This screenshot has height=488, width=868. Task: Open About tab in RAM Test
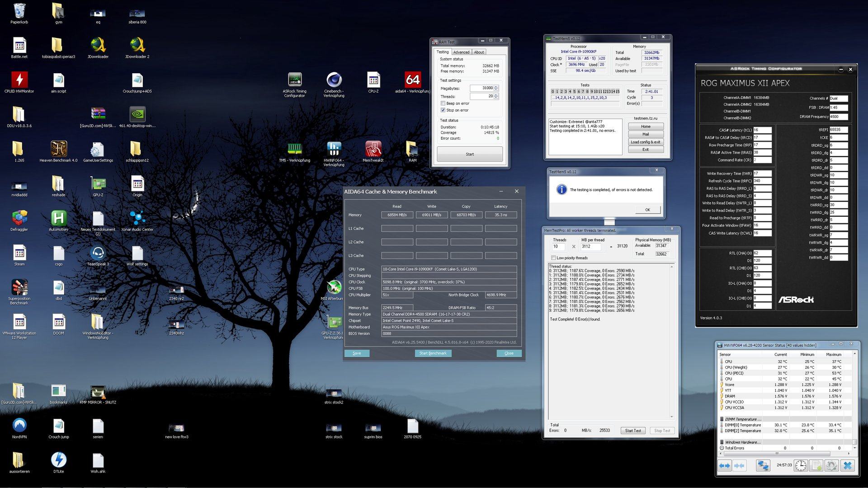[479, 52]
